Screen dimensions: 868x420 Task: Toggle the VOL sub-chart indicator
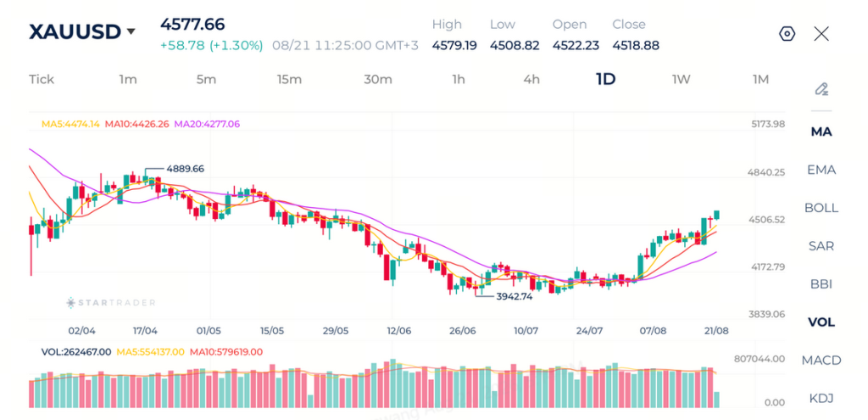[x=821, y=322]
